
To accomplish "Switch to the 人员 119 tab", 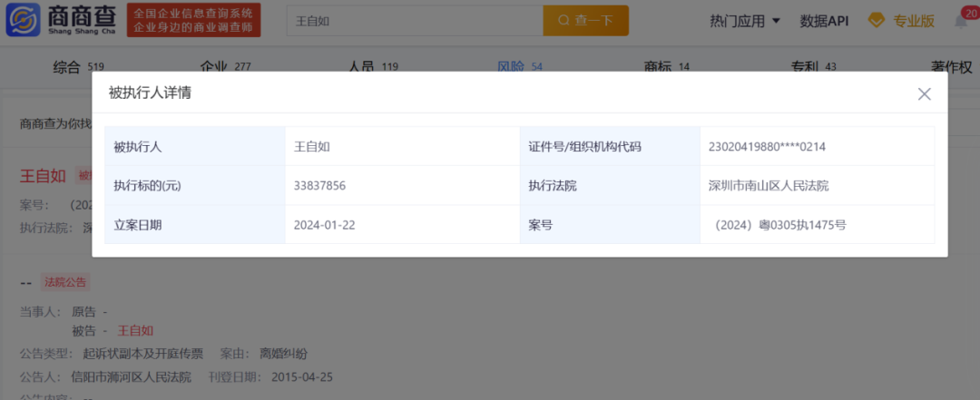I will point(373,67).
